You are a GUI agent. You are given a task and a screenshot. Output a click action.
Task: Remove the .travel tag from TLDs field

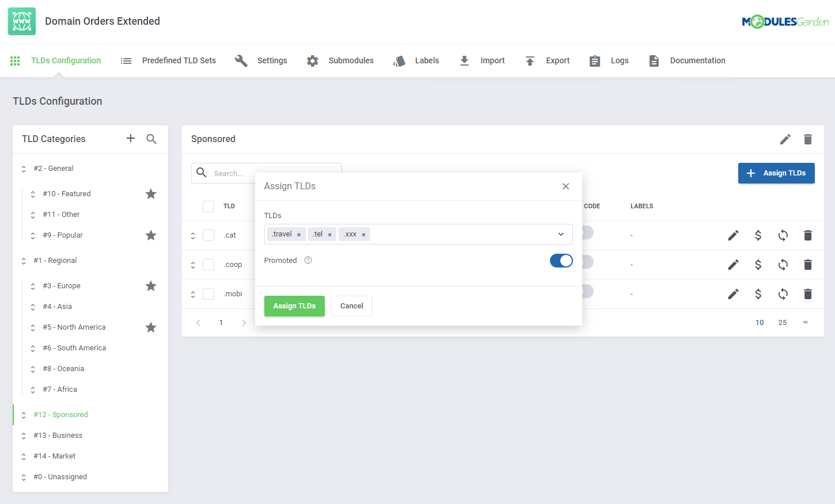[x=299, y=235]
